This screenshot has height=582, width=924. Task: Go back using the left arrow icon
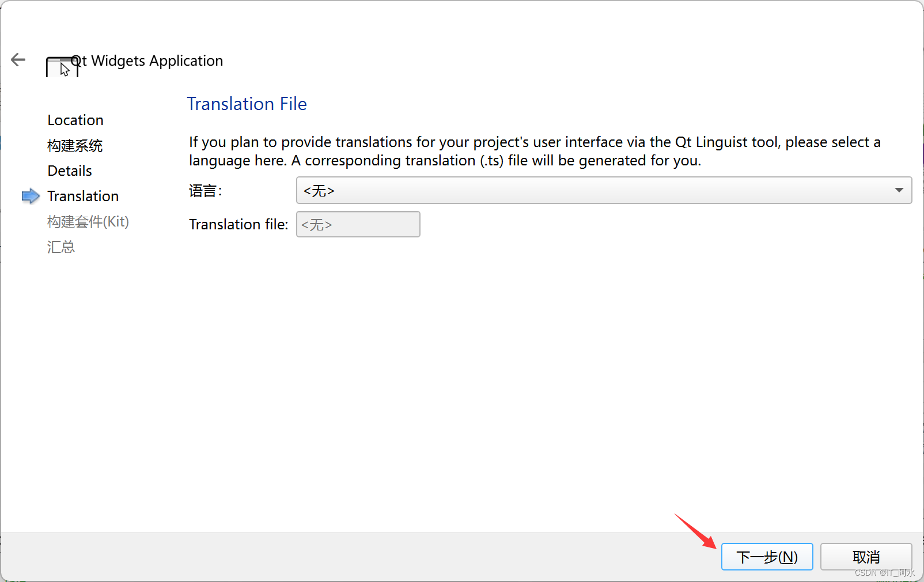[x=18, y=59]
